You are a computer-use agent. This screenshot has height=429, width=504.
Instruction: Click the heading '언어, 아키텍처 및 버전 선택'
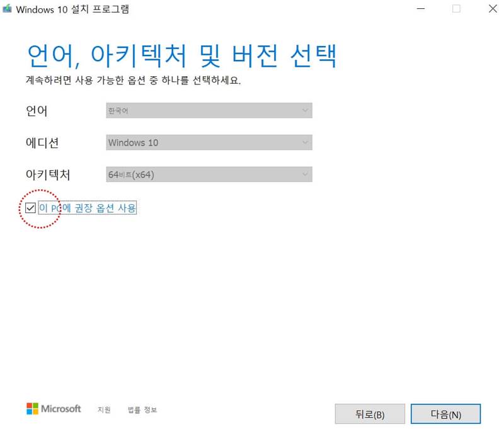coord(182,56)
